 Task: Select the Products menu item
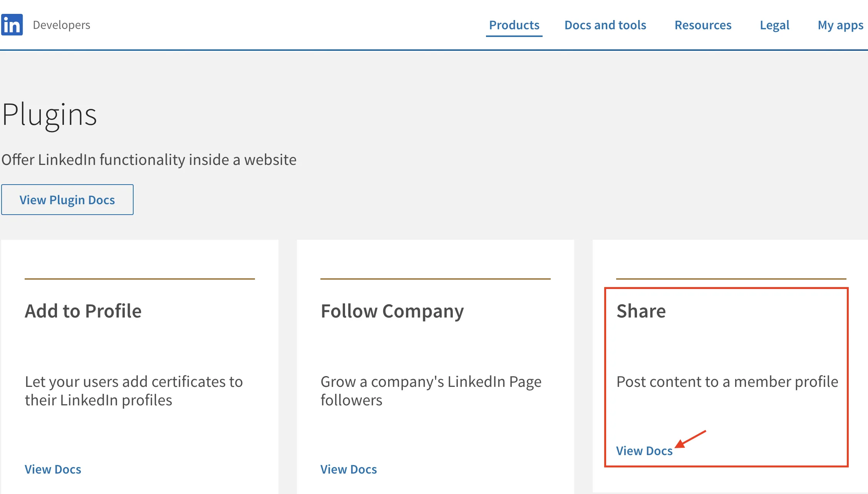tap(514, 25)
